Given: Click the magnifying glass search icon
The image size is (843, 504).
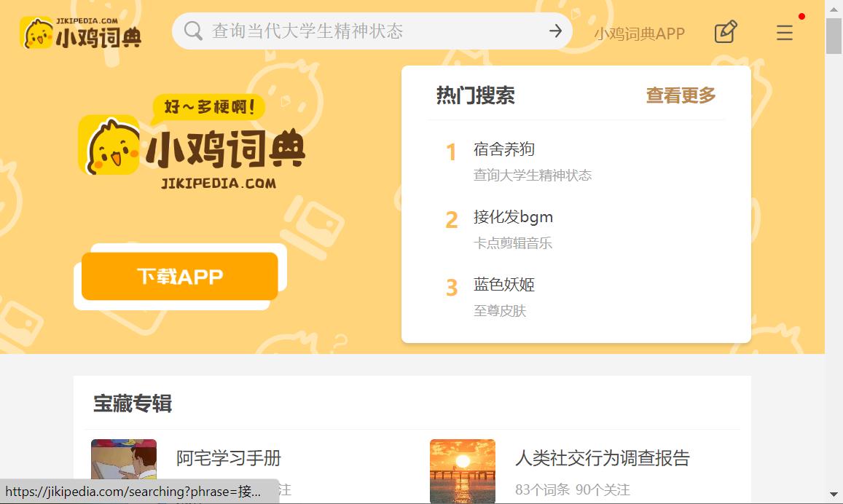Looking at the screenshot, I should [192, 31].
